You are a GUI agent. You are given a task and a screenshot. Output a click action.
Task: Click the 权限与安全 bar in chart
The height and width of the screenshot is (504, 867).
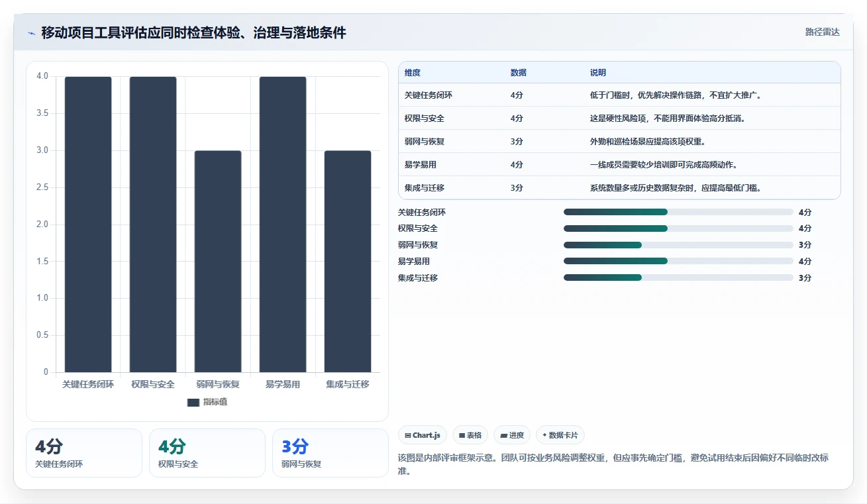coord(153,225)
